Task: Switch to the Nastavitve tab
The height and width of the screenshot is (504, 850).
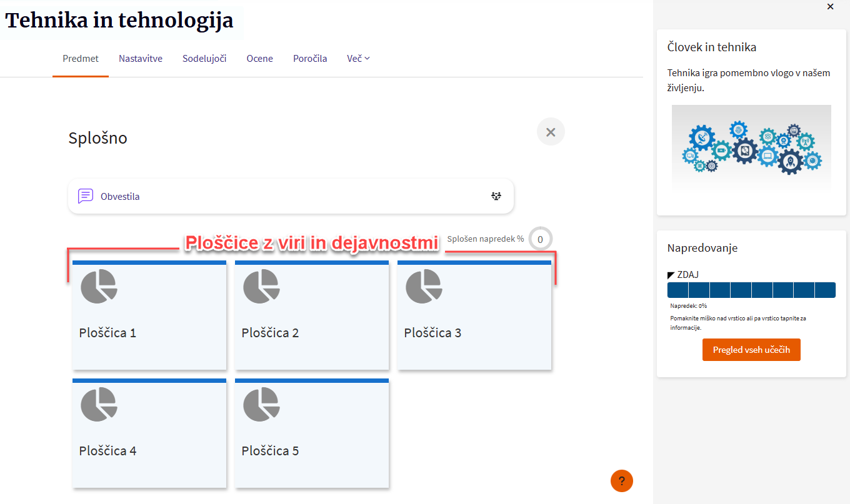Action: click(x=141, y=59)
